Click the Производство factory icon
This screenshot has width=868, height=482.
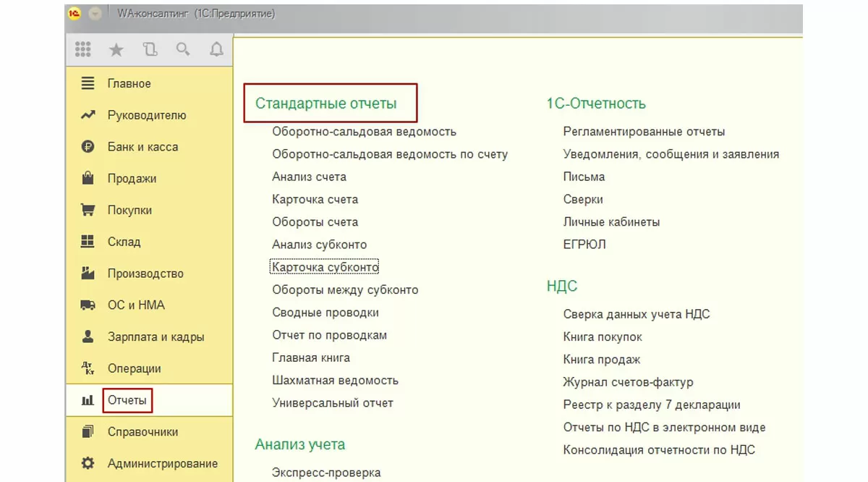click(88, 274)
